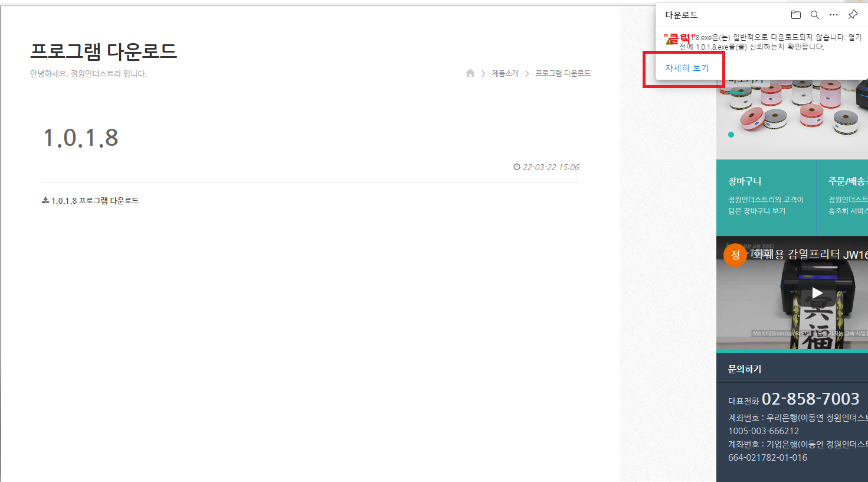Pin the downloads panel

[x=853, y=15]
